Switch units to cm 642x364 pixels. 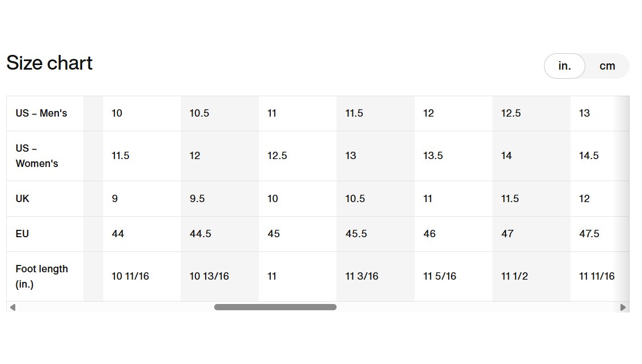(x=607, y=66)
